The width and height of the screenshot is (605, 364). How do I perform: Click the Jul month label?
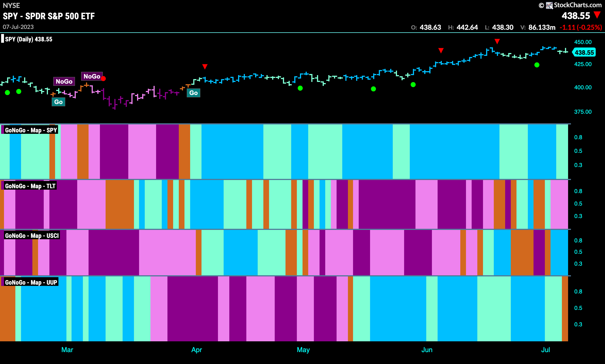coord(545,350)
